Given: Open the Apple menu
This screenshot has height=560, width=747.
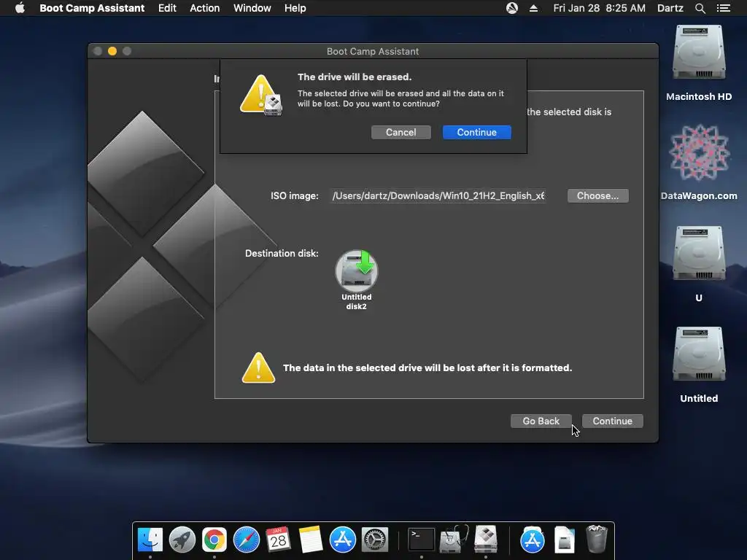Looking at the screenshot, I should 20,8.
